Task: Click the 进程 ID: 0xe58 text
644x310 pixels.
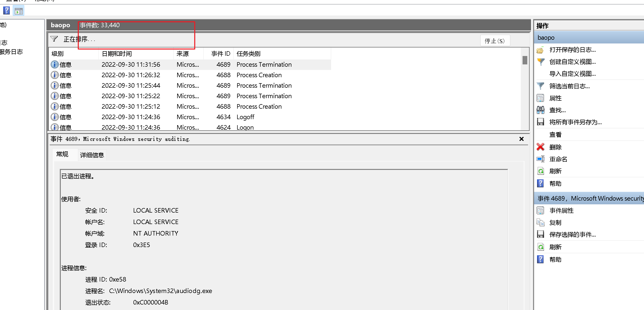Action: tap(106, 279)
